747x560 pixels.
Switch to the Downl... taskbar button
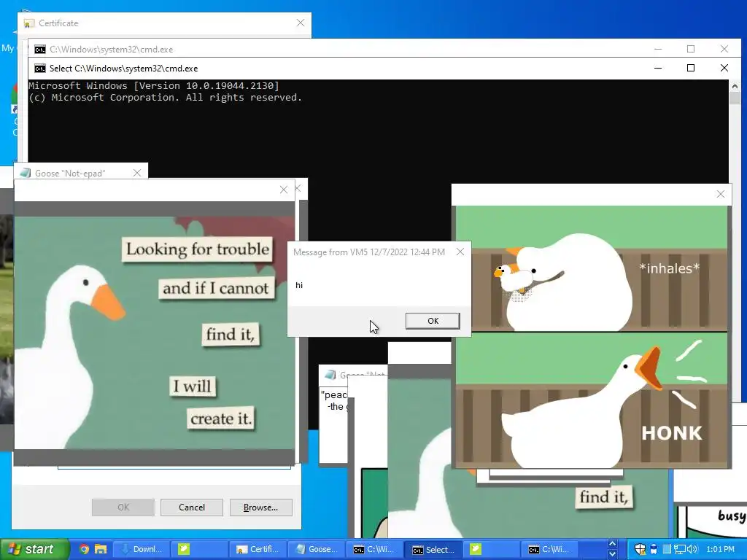[141, 549]
